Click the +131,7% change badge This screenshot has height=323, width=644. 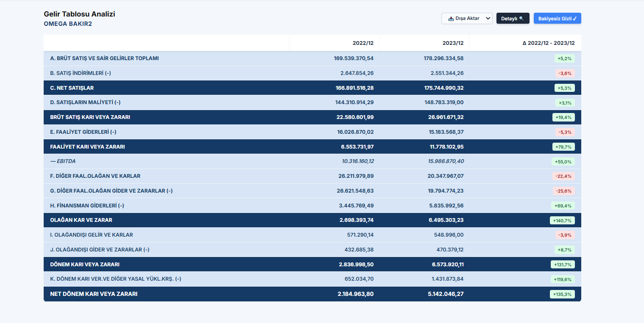(x=563, y=265)
